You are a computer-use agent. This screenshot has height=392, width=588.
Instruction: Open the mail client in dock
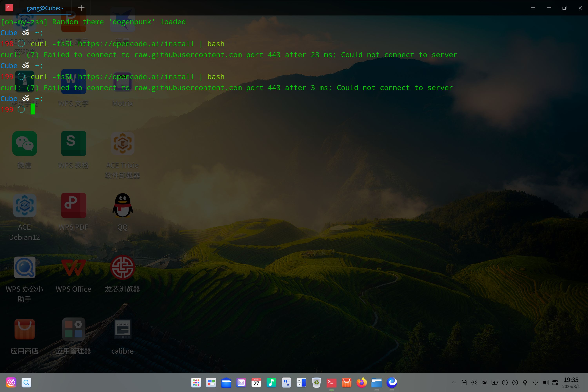click(241, 383)
